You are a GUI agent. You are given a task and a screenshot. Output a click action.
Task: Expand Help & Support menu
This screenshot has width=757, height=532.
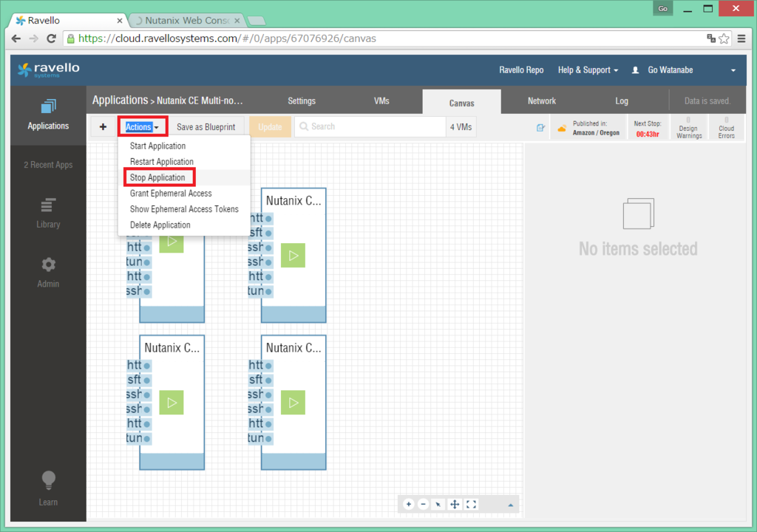click(588, 70)
